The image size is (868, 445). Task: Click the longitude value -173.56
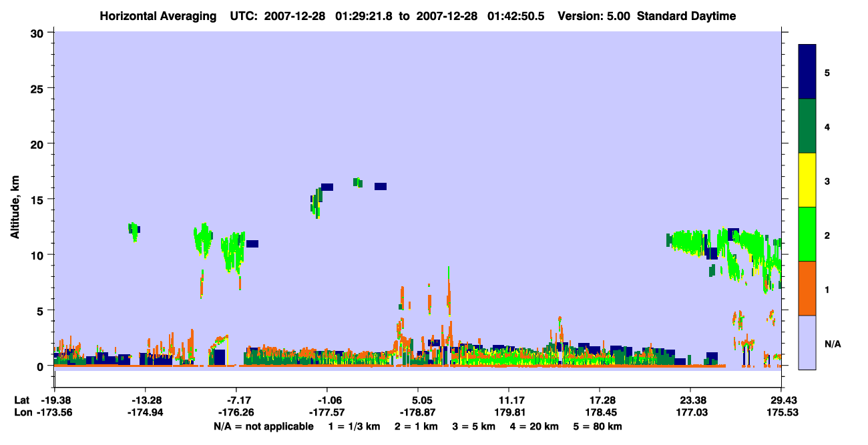point(55,412)
